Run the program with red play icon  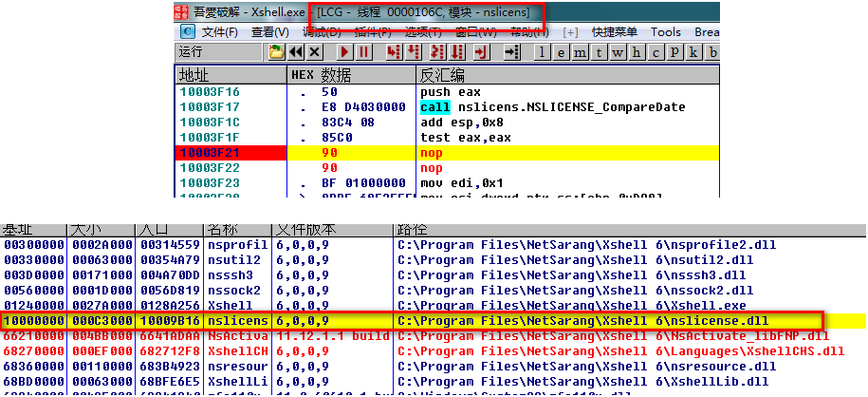pyautogui.click(x=344, y=52)
